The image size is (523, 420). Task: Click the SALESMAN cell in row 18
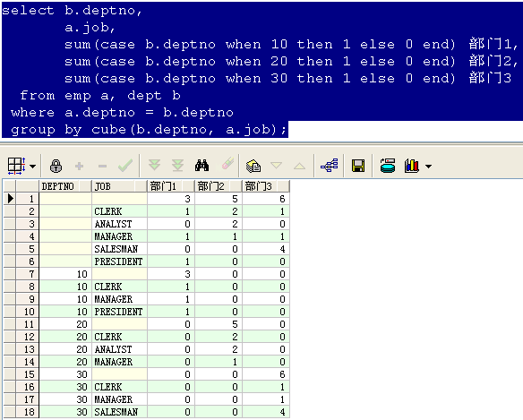tap(119, 412)
